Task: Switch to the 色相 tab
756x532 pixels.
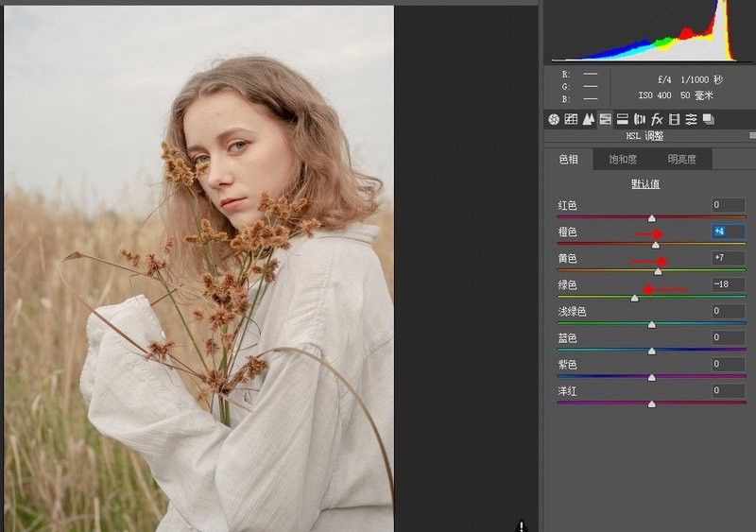Action: pyautogui.click(x=569, y=160)
